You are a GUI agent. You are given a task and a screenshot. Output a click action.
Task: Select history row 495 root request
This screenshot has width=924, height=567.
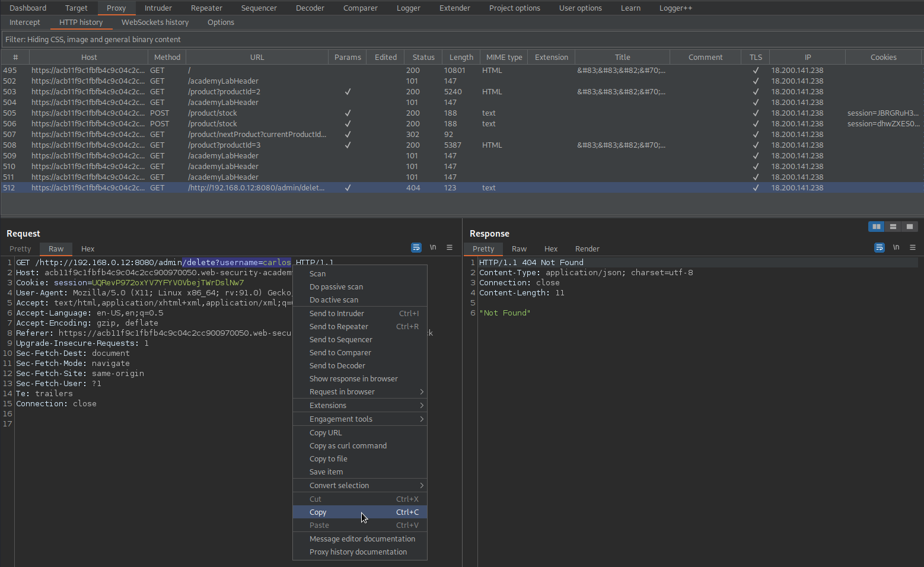(462, 70)
